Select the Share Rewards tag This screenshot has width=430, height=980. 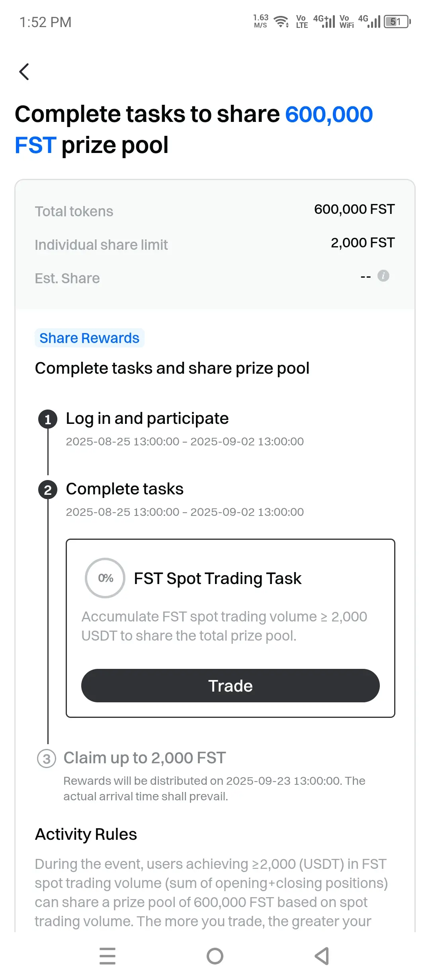pos(89,338)
